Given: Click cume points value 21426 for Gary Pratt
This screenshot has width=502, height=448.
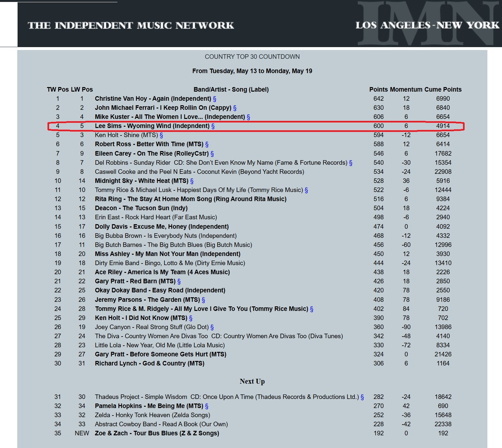Looking at the screenshot, I should pyautogui.click(x=443, y=354).
